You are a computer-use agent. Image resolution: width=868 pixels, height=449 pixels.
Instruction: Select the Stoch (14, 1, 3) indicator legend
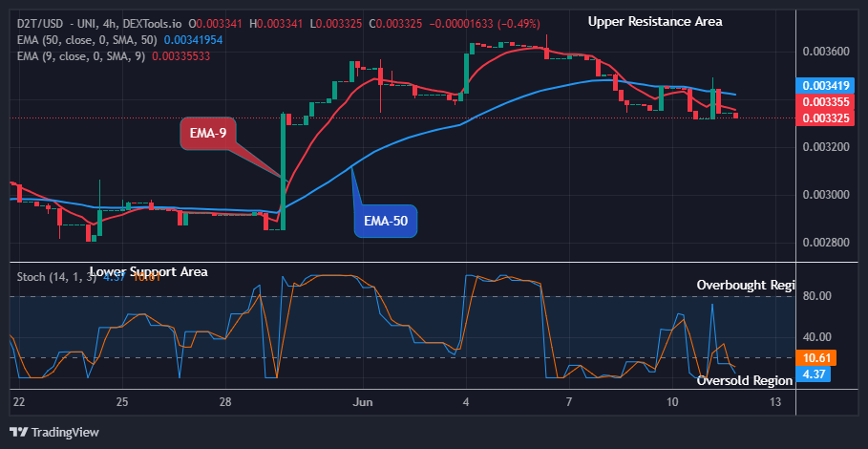56,277
